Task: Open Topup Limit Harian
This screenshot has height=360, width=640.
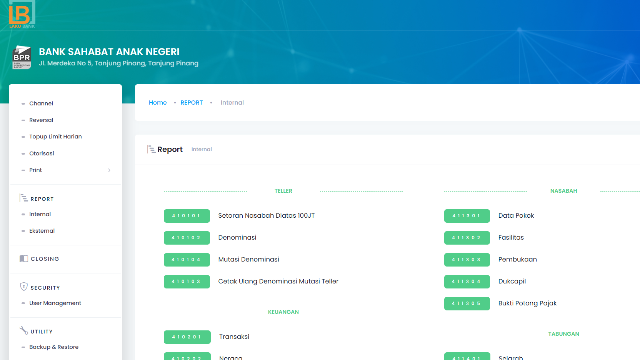Action: tap(56, 137)
